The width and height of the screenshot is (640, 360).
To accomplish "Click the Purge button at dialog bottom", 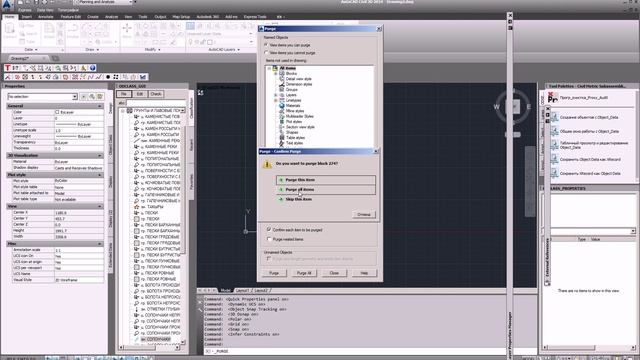I will [x=274, y=273].
